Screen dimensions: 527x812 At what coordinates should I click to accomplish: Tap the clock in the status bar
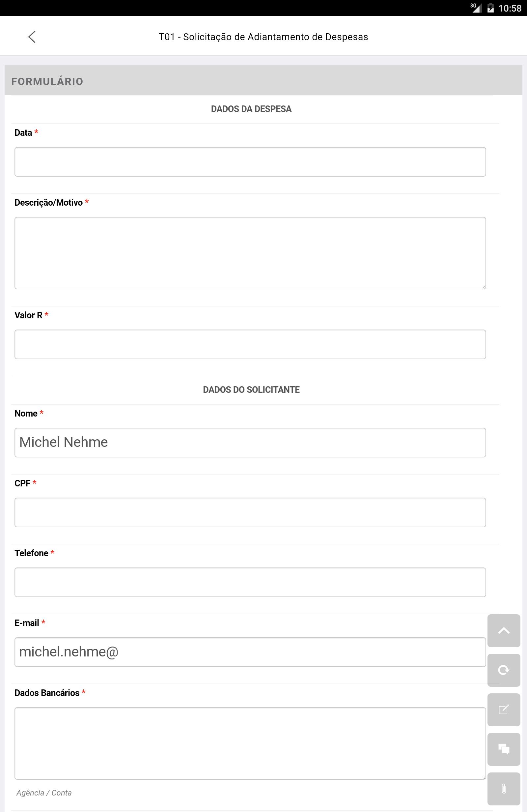pos(510,8)
